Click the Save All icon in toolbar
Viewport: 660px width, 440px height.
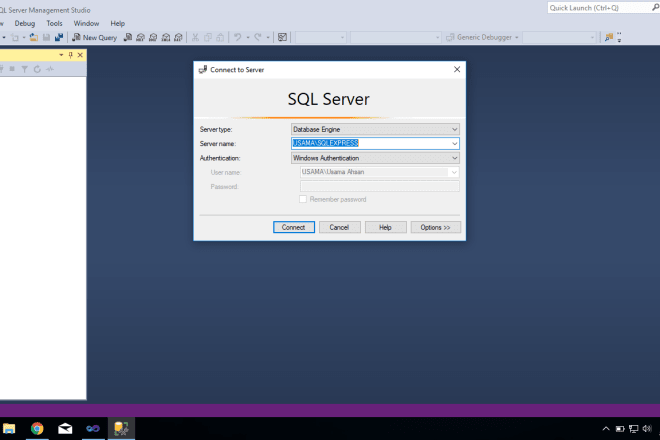point(59,37)
